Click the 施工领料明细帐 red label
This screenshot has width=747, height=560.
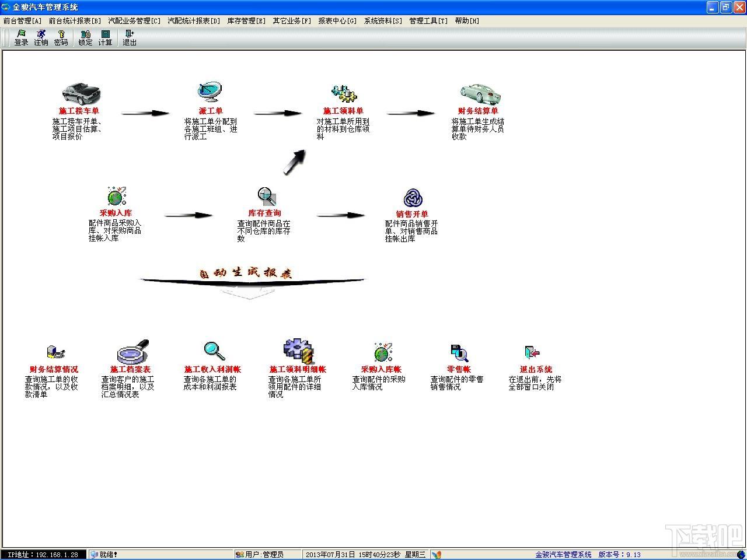(x=298, y=369)
